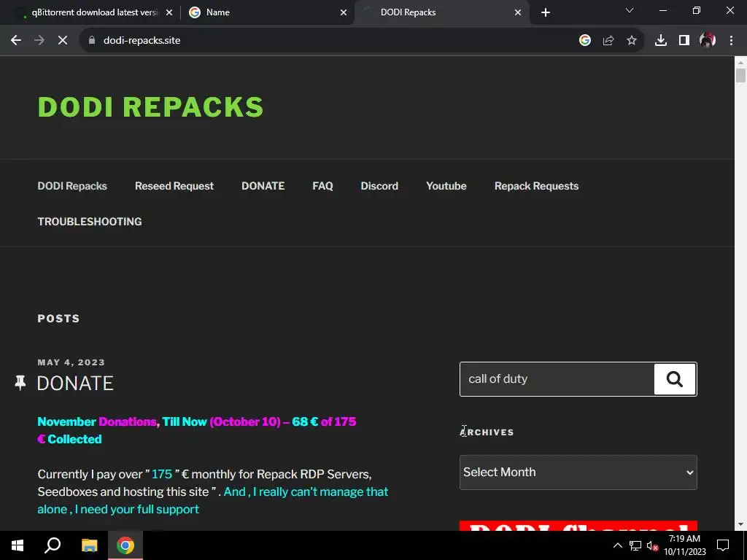The width and height of the screenshot is (747, 560).
Task: Click the 'call of duty' search field
Action: pyautogui.click(x=557, y=379)
